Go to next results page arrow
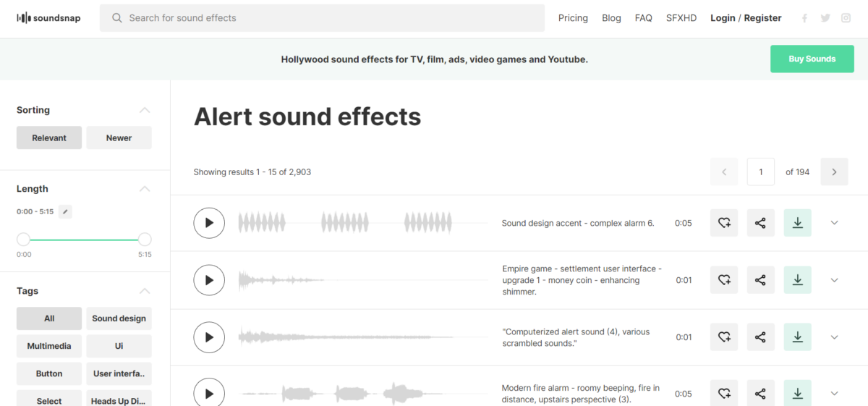868x406 pixels. (x=834, y=172)
